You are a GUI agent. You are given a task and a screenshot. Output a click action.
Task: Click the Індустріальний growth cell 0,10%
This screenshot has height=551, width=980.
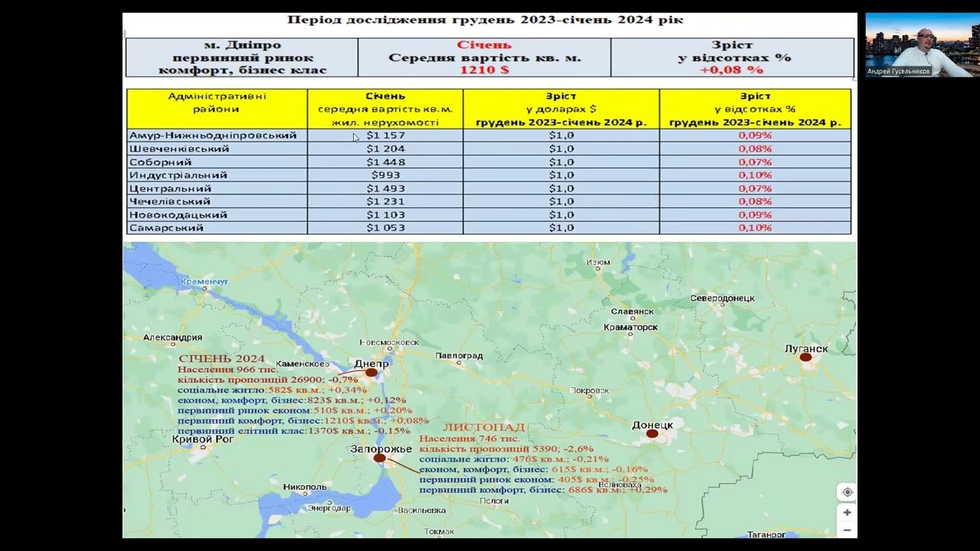coord(755,175)
